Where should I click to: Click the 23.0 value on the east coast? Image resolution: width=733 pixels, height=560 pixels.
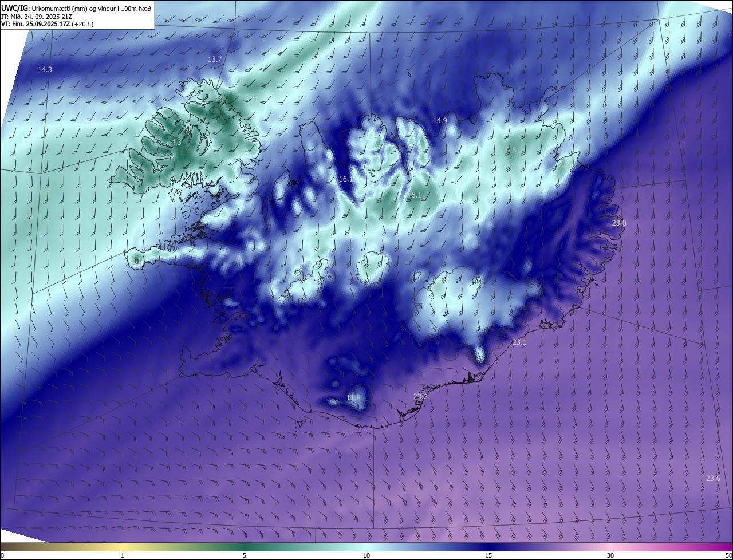click(x=619, y=223)
